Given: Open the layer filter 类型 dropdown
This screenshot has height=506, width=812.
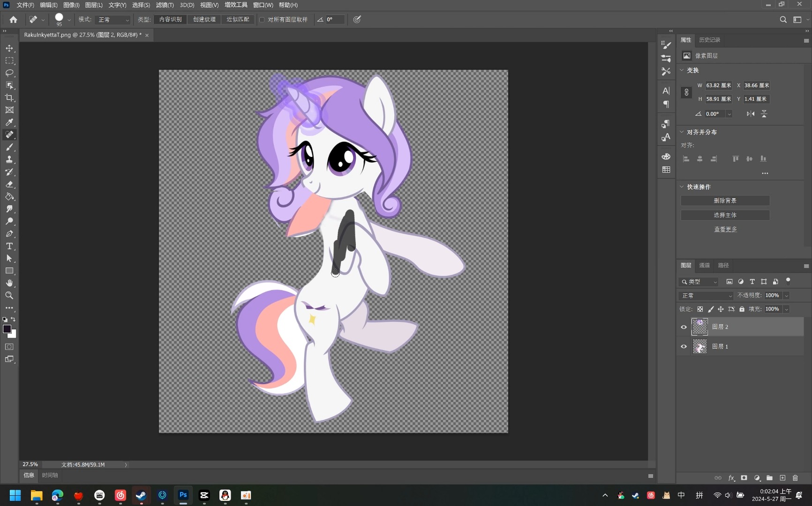Looking at the screenshot, I should 699,282.
